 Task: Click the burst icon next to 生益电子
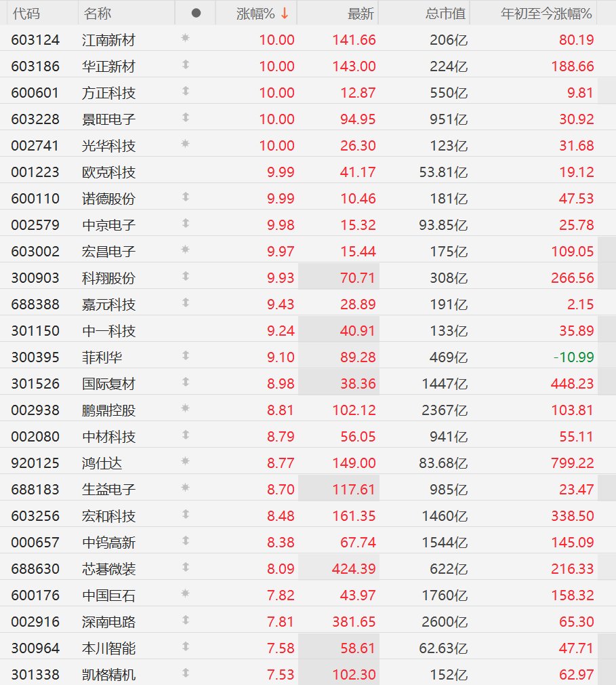185,488
